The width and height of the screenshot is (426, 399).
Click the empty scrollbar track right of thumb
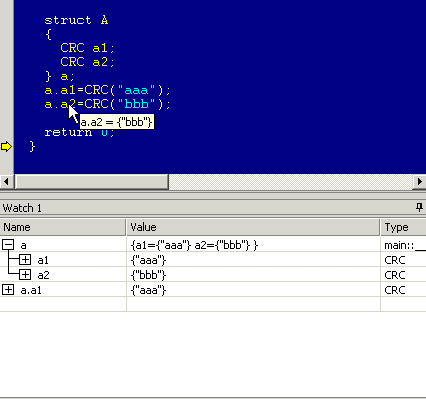coord(291,182)
